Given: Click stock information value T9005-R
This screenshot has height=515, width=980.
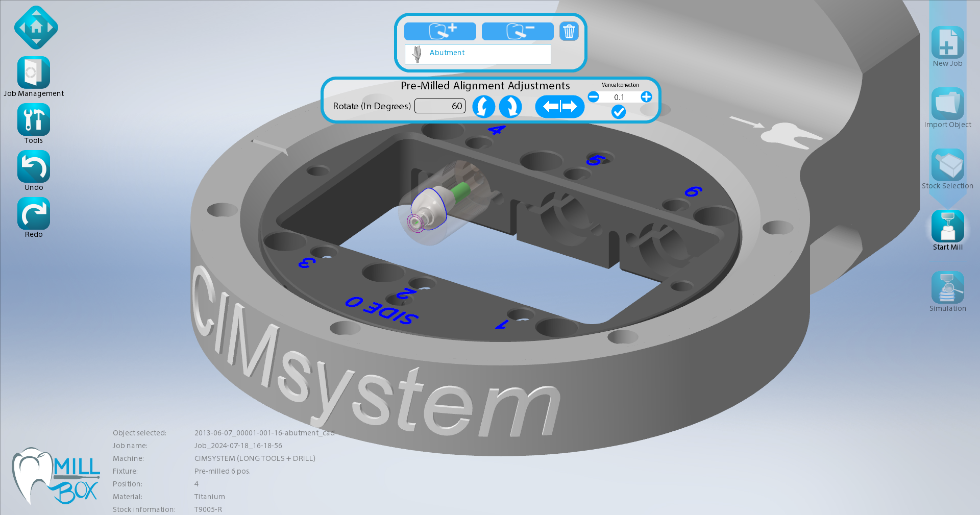Looking at the screenshot, I should [x=208, y=509].
